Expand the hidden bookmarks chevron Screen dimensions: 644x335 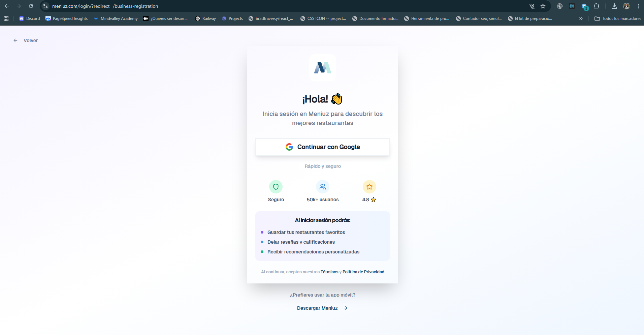(581, 19)
